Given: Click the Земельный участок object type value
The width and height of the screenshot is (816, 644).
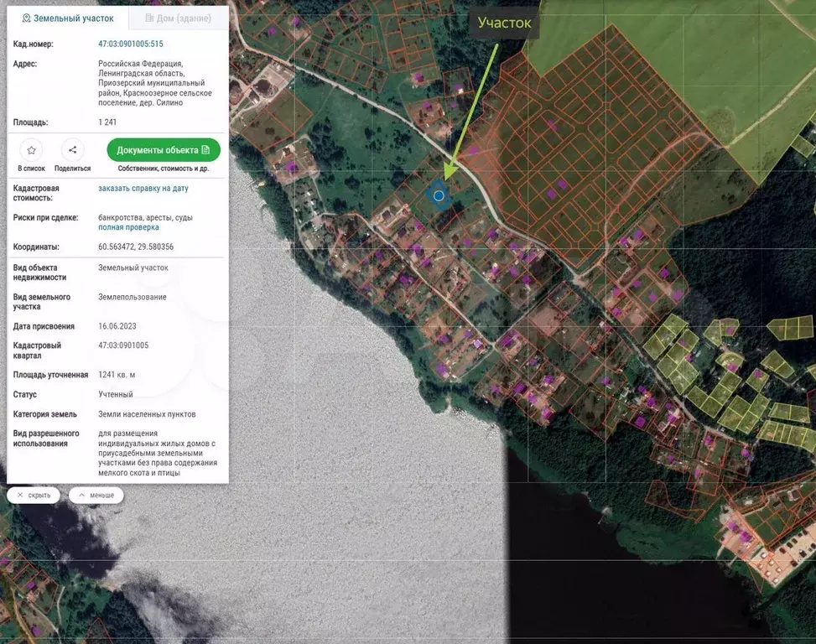Looking at the screenshot, I should point(133,267).
